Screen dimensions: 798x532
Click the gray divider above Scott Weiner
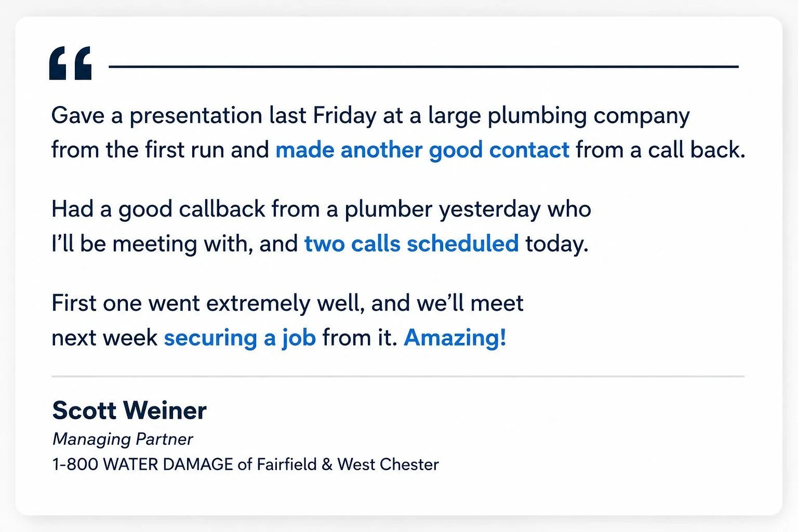coord(398,376)
